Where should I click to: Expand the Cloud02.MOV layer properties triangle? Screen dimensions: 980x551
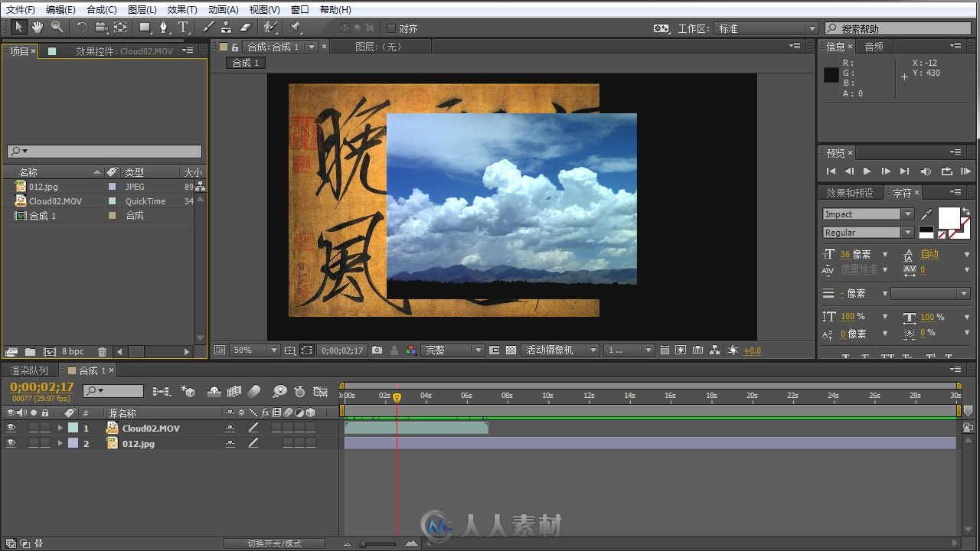click(60, 429)
